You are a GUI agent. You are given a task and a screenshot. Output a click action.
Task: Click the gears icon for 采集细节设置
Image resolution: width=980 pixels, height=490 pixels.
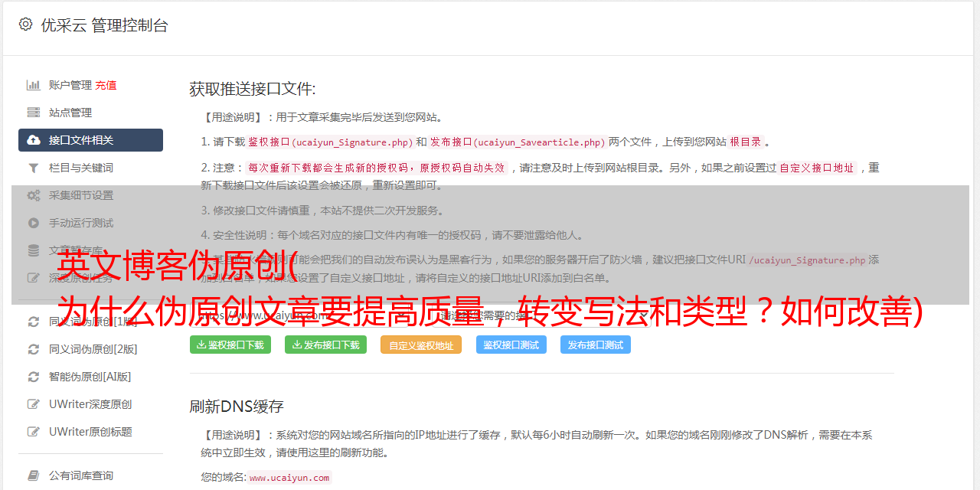(x=34, y=195)
